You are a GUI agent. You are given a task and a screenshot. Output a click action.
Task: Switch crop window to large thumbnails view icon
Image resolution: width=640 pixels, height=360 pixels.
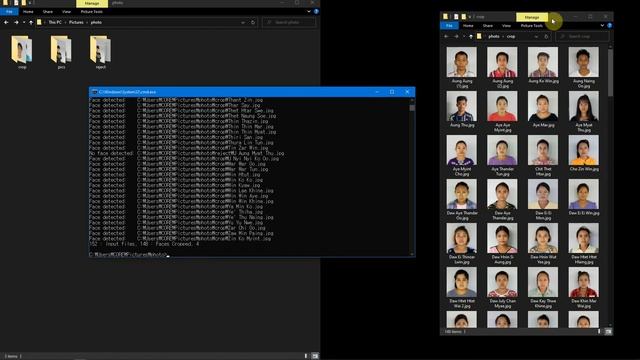(608, 331)
